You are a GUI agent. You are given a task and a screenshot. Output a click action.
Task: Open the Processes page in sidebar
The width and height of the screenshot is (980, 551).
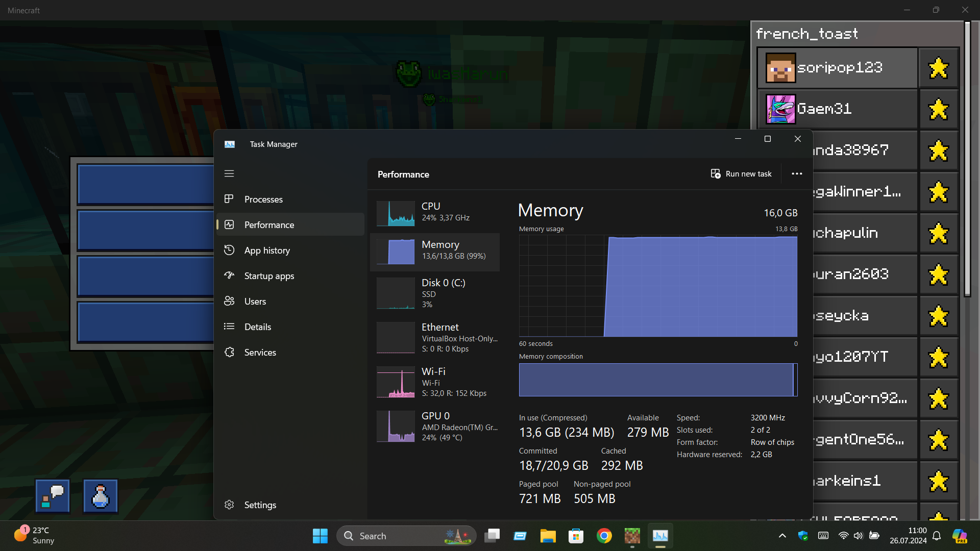(x=263, y=199)
